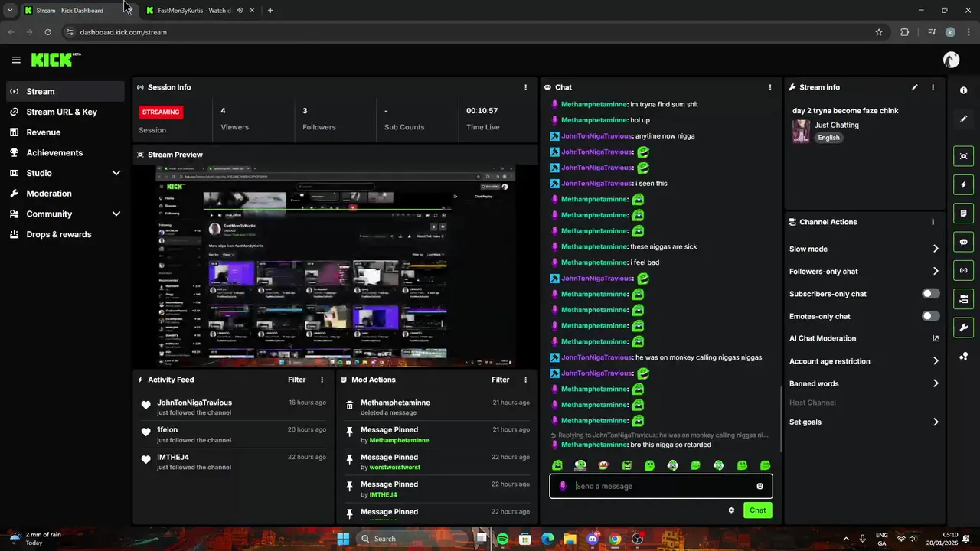
Task: Switch to the FastMon3yKurtis browser tab
Action: pos(195,11)
